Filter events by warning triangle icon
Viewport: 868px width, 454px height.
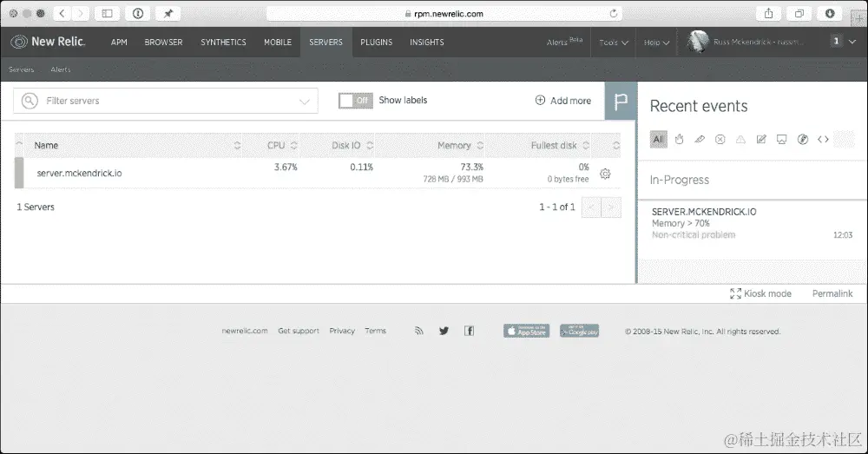(740, 140)
